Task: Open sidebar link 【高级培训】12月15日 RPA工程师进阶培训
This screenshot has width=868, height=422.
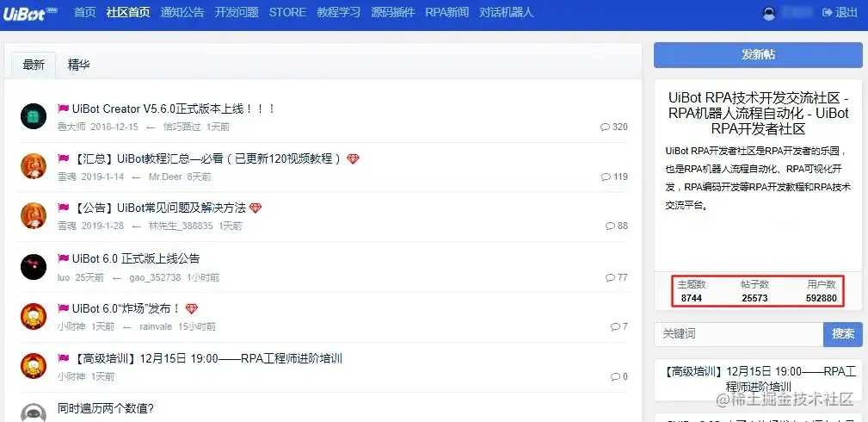Action: pyautogui.click(x=758, y=379)
